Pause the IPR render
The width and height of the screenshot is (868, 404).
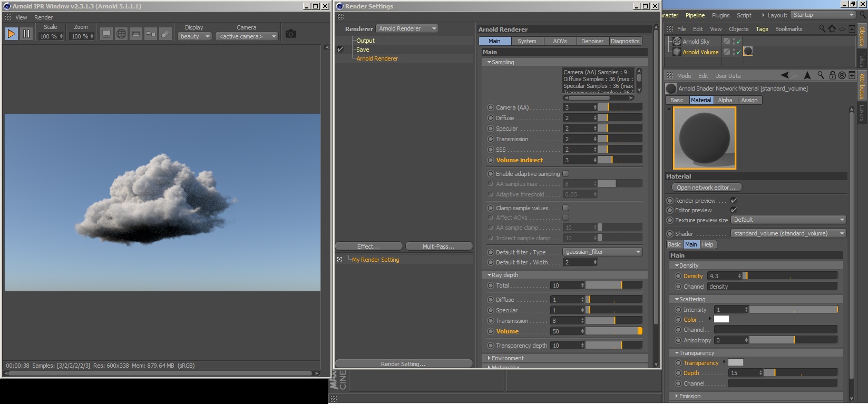[x=26, y=34]
